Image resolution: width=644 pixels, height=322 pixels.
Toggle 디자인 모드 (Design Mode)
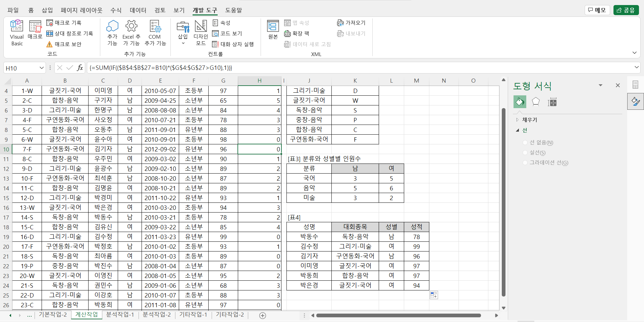tap(201, 33)
